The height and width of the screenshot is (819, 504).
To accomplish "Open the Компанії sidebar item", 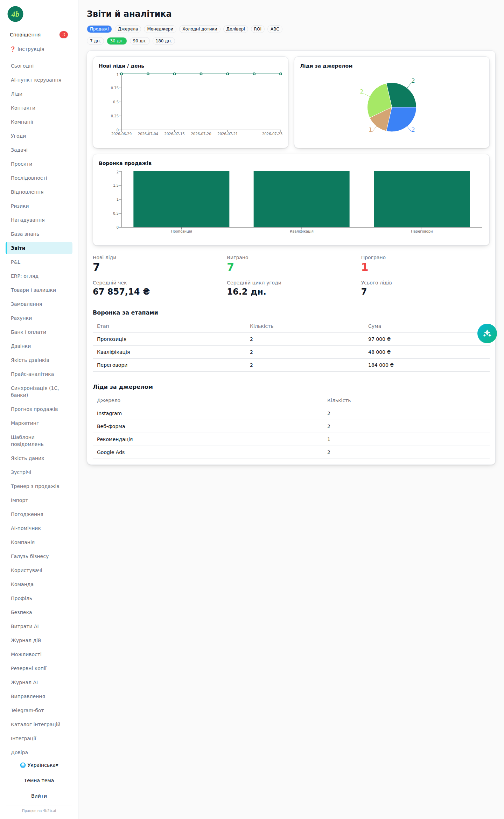I will (x=39, y=122).
